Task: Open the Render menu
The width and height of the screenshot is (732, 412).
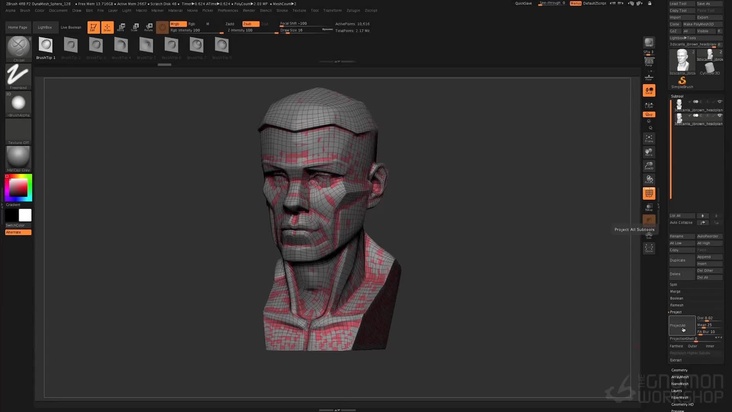Action: click(x=249, y=10)
